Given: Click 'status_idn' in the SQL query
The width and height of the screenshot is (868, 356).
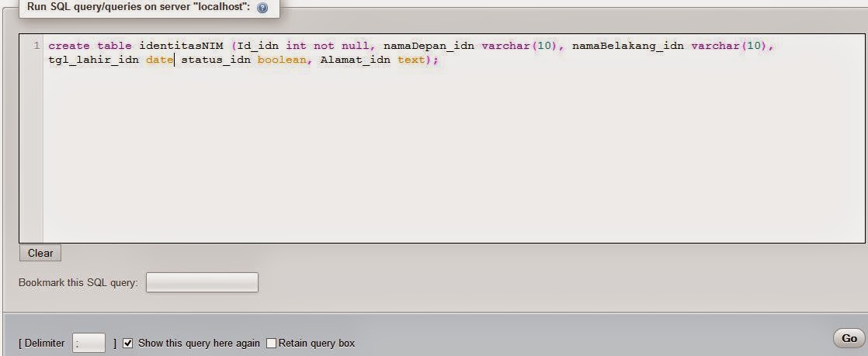Looking at the screenshot, I should click(216, 60).
